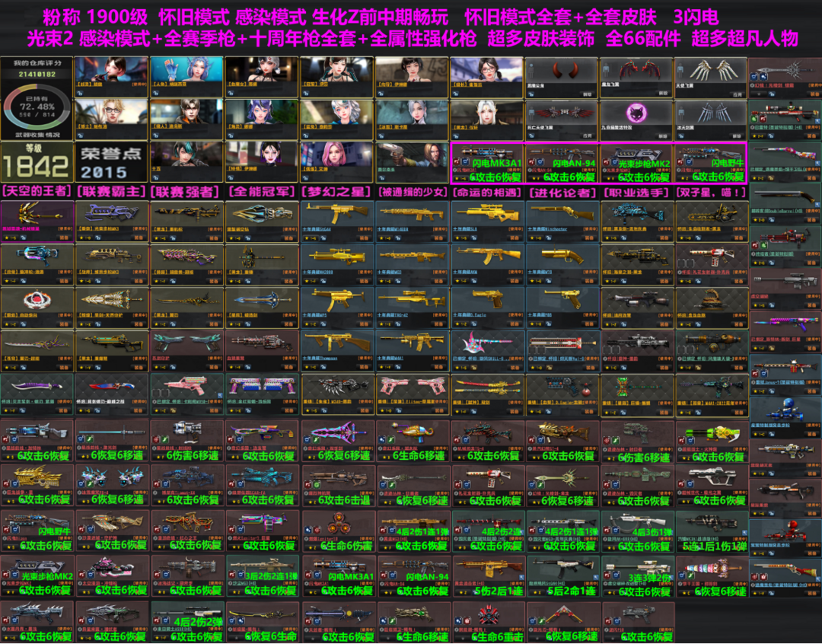Select the [全能冠军] title
This screenshot has width=822, height=644.
(262, 191)
